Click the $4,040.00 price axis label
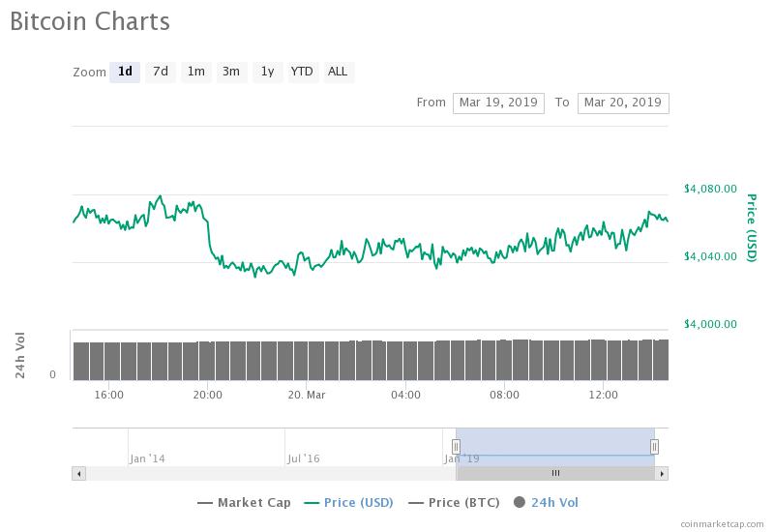This screenshot has height=532, width=774. pos(710,256)
